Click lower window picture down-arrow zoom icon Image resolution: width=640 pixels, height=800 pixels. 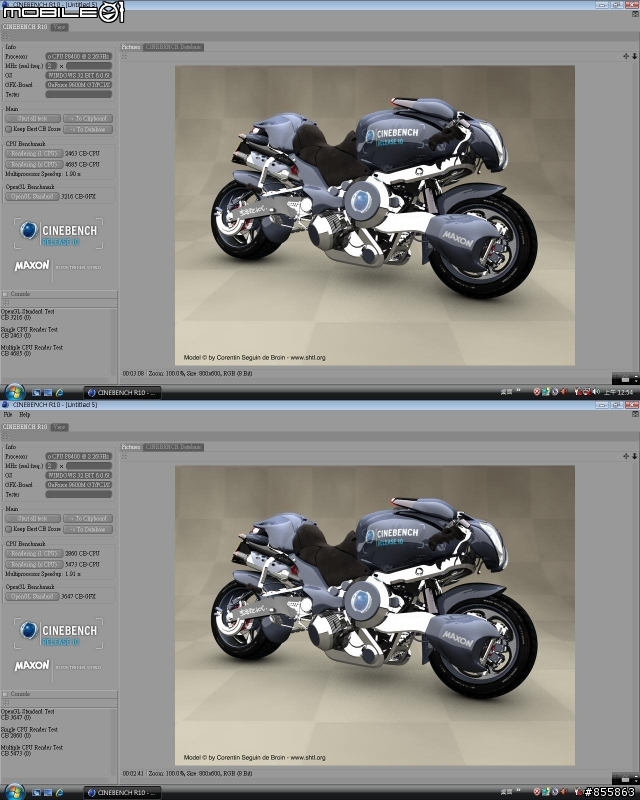pyautogui.click(x=634, y=456)
